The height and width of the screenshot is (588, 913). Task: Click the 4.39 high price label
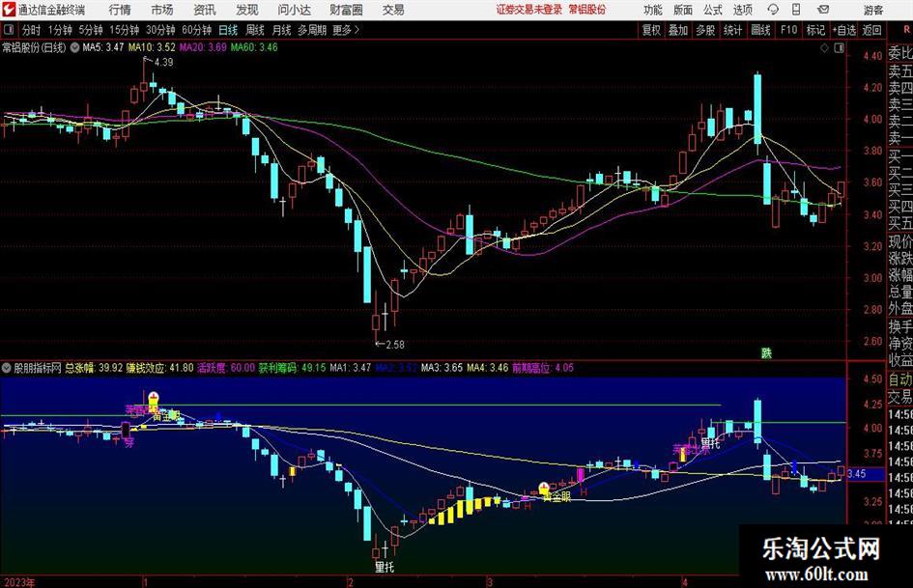163,62
